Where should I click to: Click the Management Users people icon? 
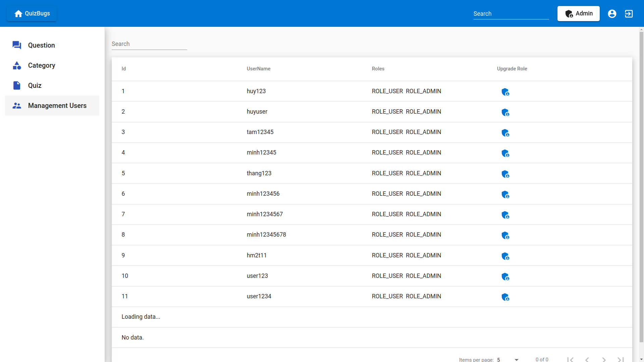pos(17,106)
